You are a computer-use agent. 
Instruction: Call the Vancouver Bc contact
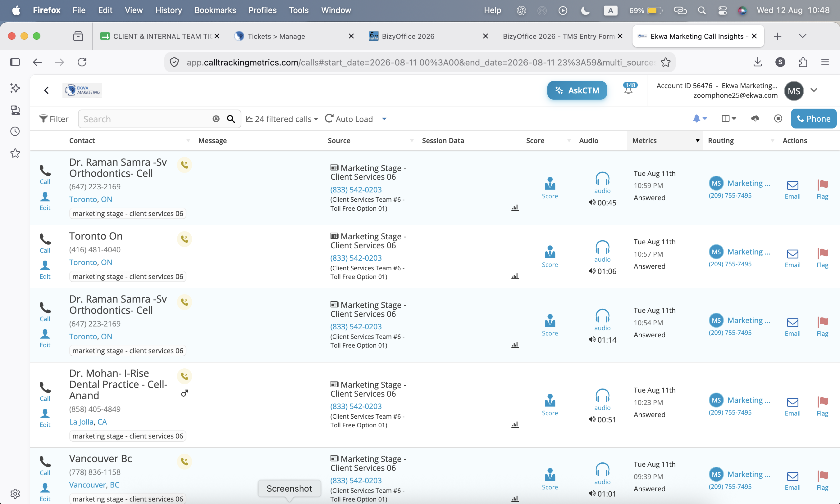click(x=45, y=466)
